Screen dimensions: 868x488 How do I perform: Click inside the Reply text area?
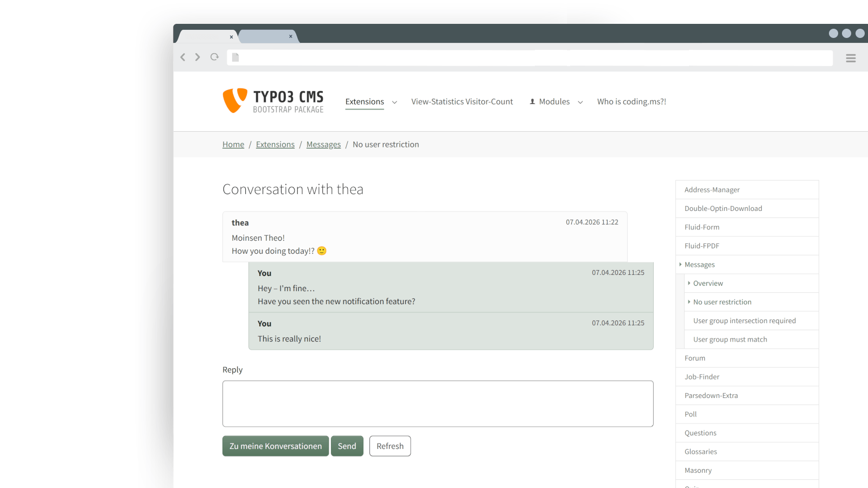tap(438, 403)
